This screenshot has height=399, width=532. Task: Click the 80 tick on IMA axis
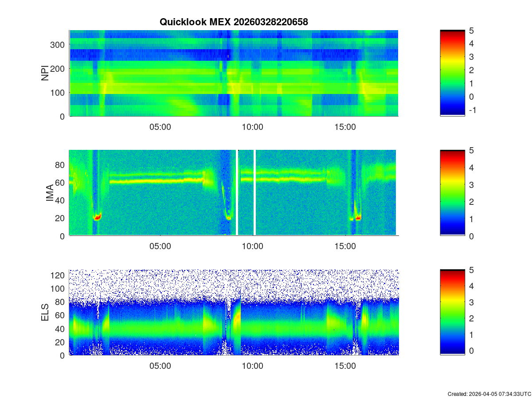point(60,165)
